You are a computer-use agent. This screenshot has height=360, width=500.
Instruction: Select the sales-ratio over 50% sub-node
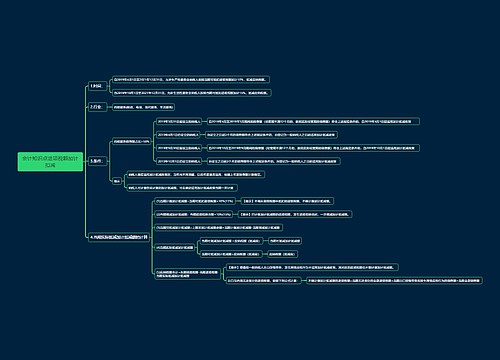pos(132,141)
